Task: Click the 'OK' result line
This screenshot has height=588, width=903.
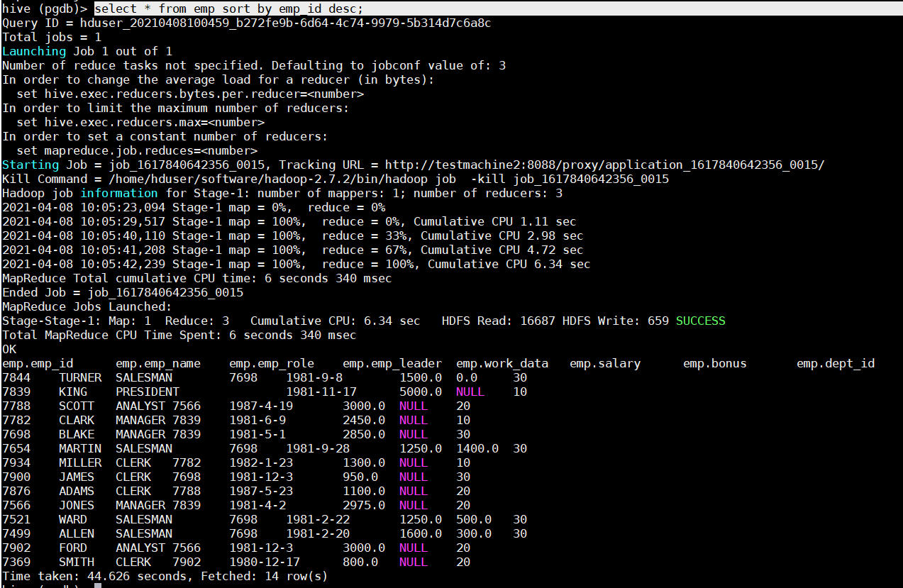Action: click(x=9, y=349)
